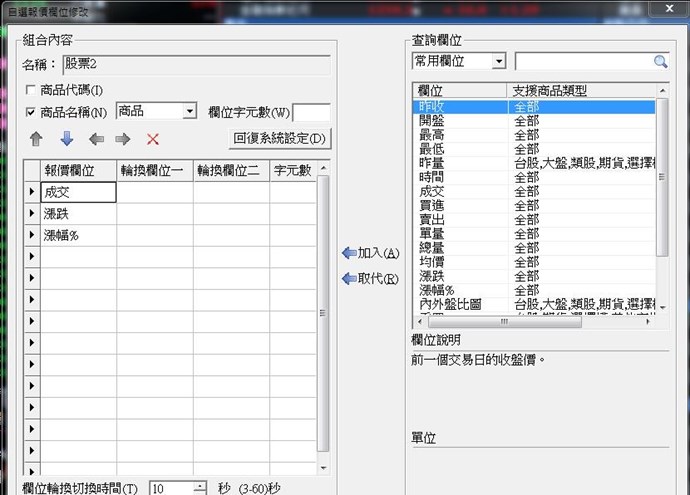This screenshot has height=495, width=690.
Task: Increase the switch time spinner value
Action: 201,484
